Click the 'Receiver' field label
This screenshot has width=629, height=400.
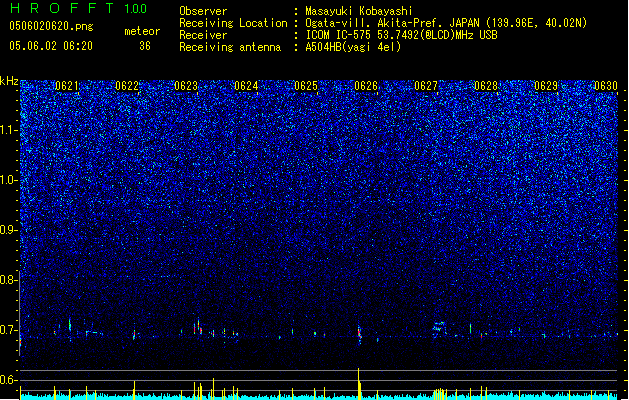point(203,35)
